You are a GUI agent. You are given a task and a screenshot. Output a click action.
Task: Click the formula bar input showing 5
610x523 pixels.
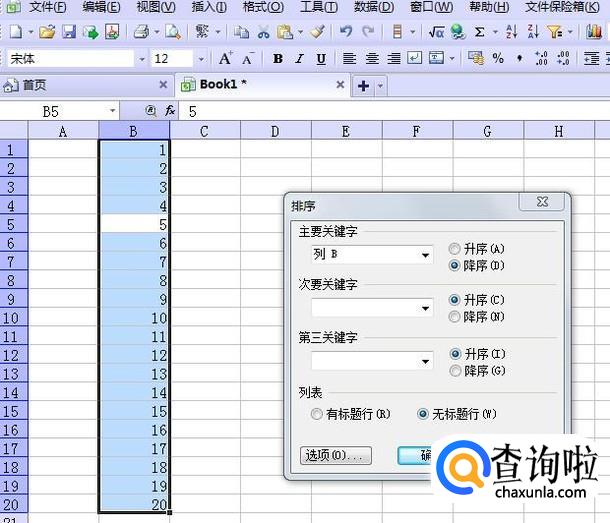[394, 111]
